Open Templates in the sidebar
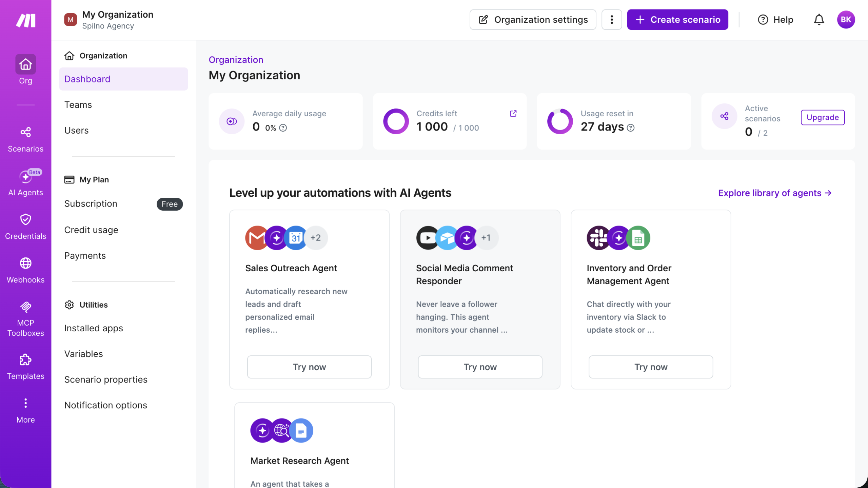The height and width of the screenshot is (488, 868). pos(25,367)
